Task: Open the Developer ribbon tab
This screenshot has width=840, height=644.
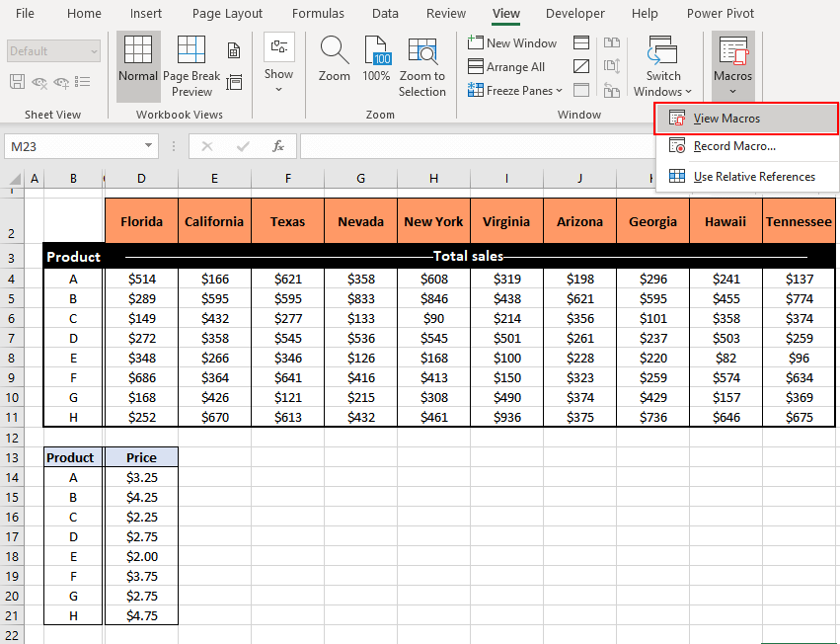Action: (575, 14)
